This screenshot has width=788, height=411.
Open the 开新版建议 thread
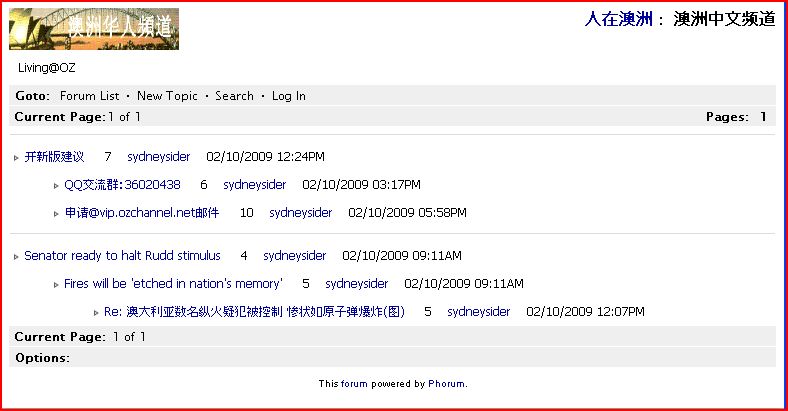[x=54, y=157]
